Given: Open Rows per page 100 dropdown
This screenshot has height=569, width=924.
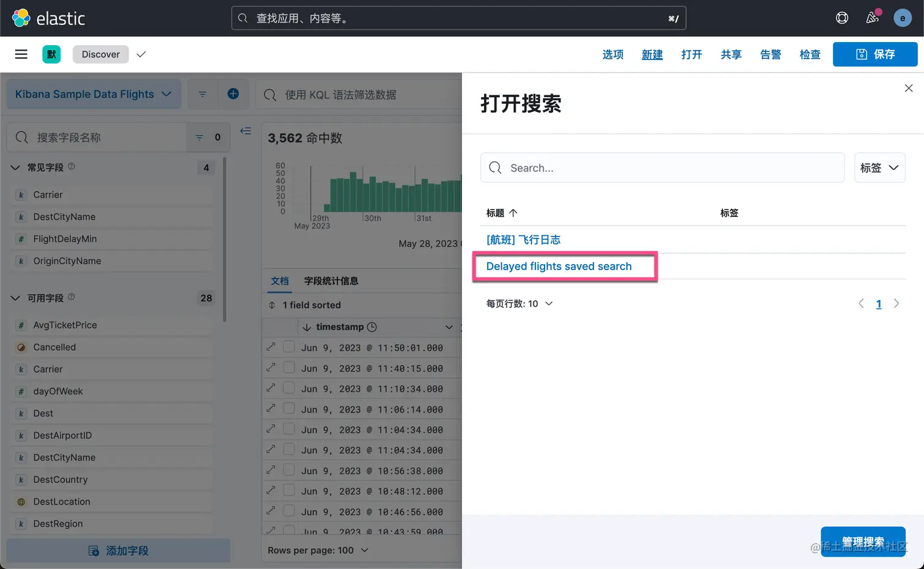Looking at the screenshot, I should (318, 550).
